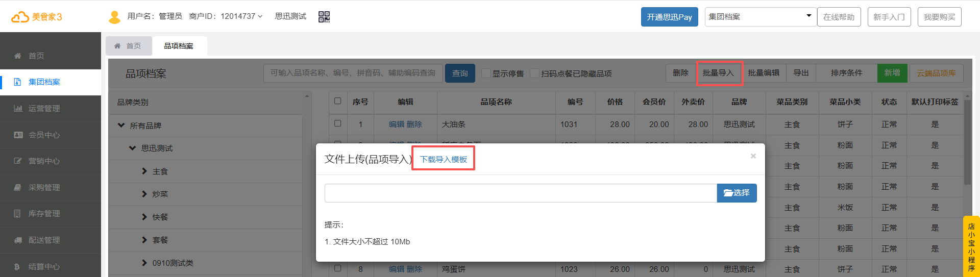Switch to the 首页 tab

129,46
